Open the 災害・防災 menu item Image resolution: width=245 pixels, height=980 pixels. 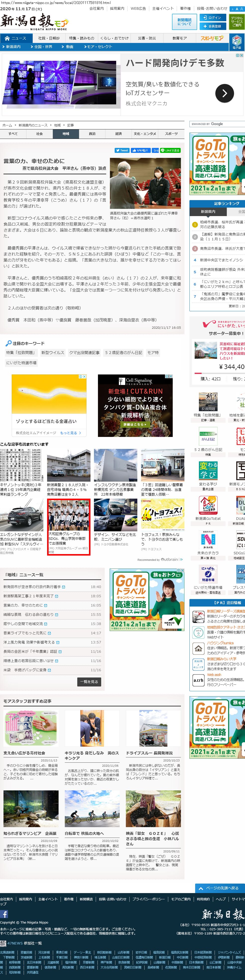147,38
